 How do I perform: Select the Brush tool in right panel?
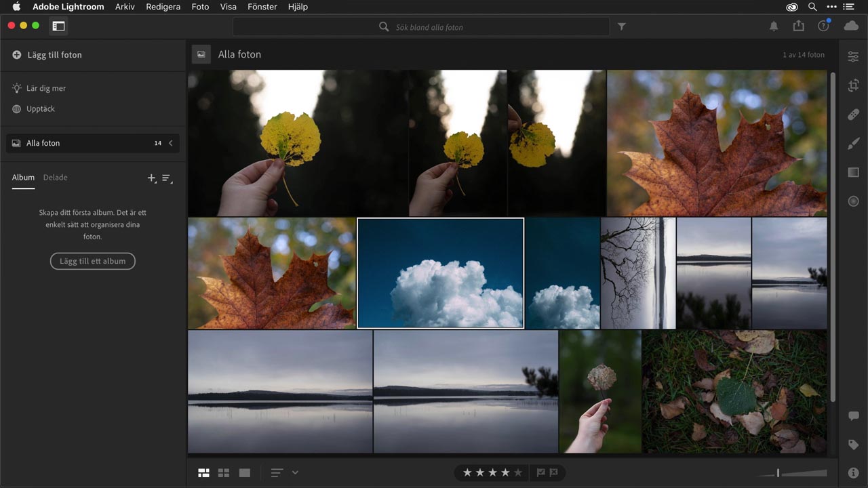(853, 144)
